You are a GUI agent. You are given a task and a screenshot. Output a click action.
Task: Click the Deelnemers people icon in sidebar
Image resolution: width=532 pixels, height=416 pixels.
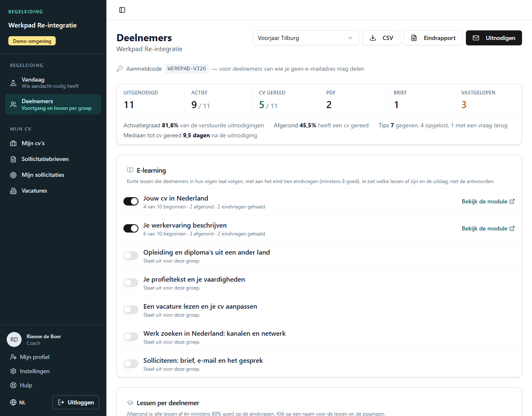pyautogui.click(x=13, y=104)
